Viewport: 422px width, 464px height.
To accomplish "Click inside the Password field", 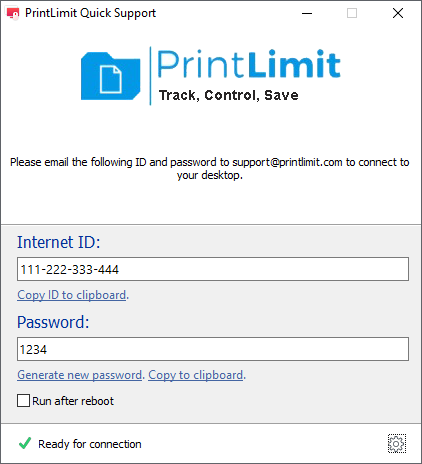I will tap(213, 349).
